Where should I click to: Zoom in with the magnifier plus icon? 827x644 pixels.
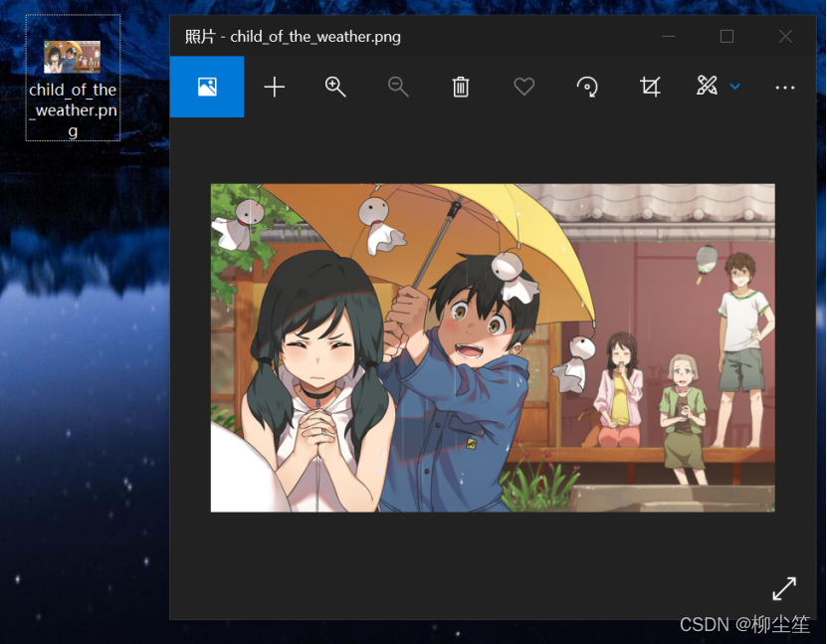[335, 87]
